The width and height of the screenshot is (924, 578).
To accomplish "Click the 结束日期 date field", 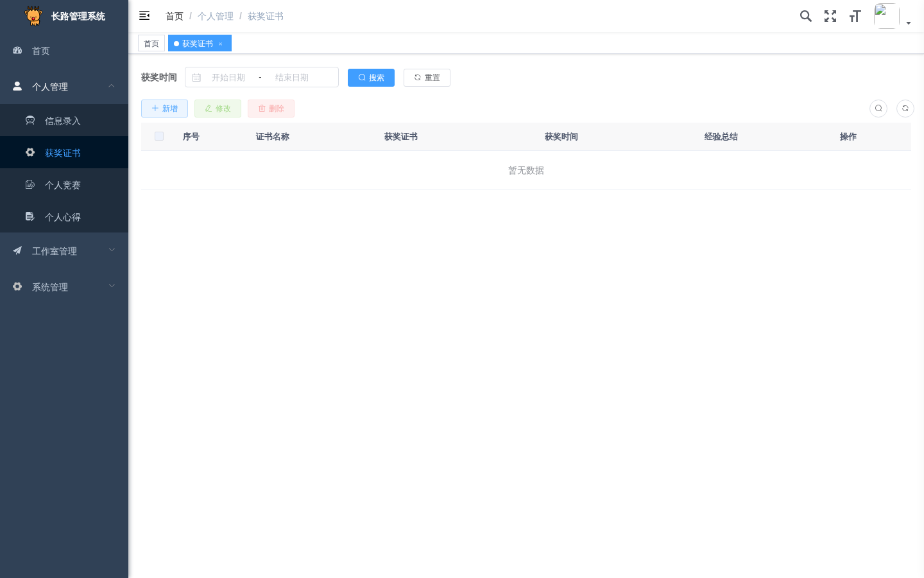I will click(x=292, y=77).
